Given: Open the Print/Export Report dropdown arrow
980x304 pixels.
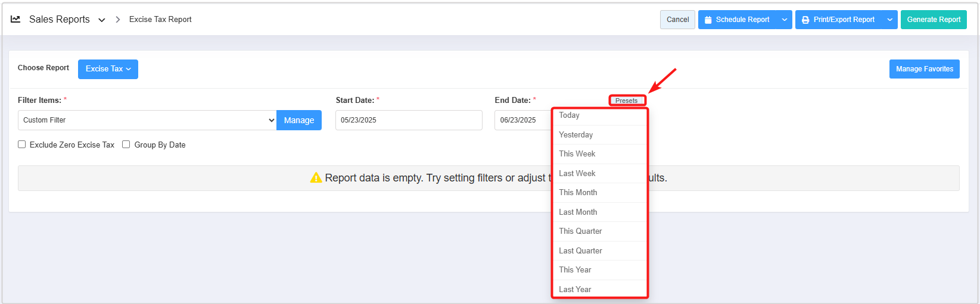Looking at the screenshot, I should pos(889,20).
